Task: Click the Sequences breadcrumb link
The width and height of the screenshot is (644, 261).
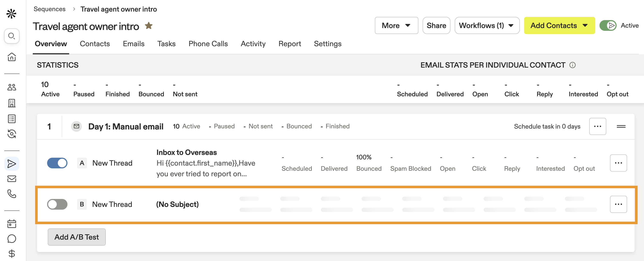Action: (49, 9)
